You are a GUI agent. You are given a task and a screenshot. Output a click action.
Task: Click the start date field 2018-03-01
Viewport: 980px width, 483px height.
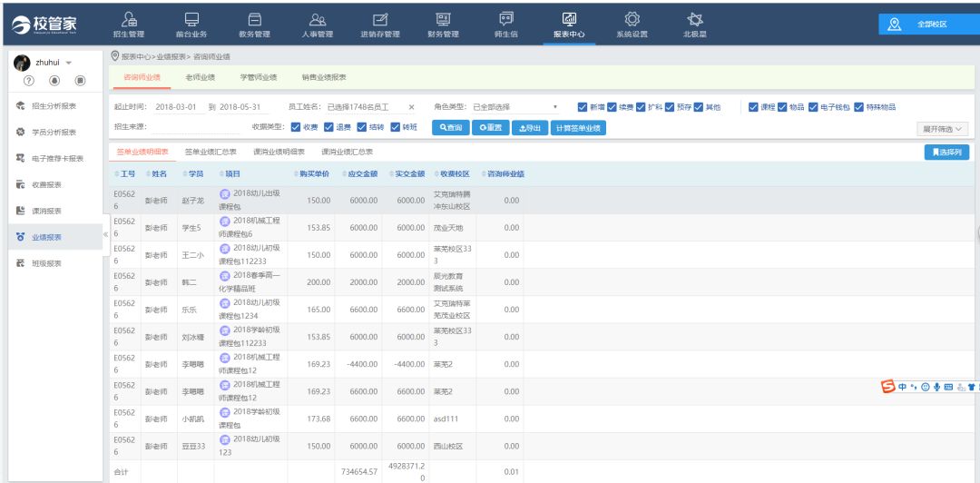[x=178, y=107]
